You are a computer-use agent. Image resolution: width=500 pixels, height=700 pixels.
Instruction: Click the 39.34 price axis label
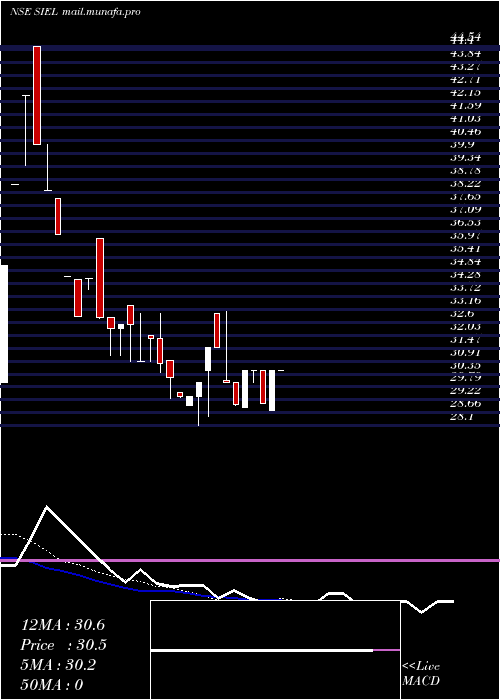click(465, 158)
